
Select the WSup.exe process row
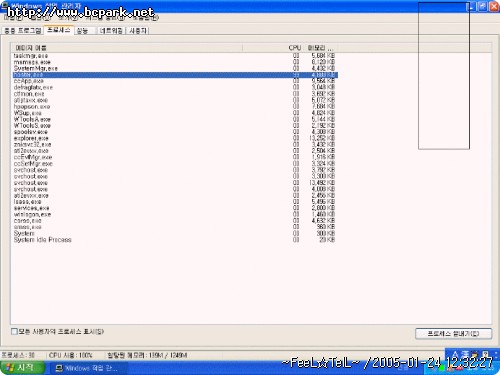pos(175,113)
